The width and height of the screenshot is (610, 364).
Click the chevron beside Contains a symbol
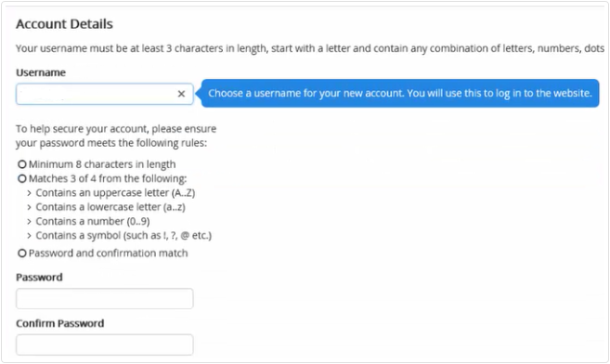click(x=29, y=236)
